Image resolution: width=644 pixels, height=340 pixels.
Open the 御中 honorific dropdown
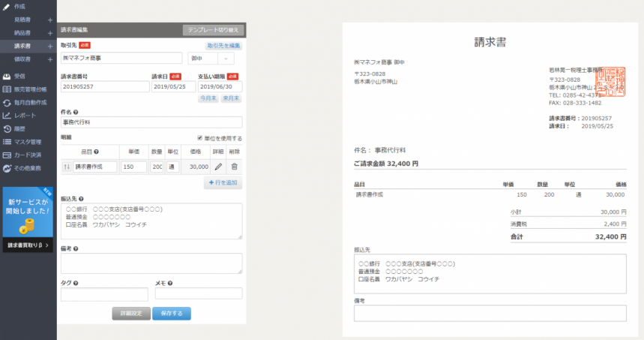point(211,59)
